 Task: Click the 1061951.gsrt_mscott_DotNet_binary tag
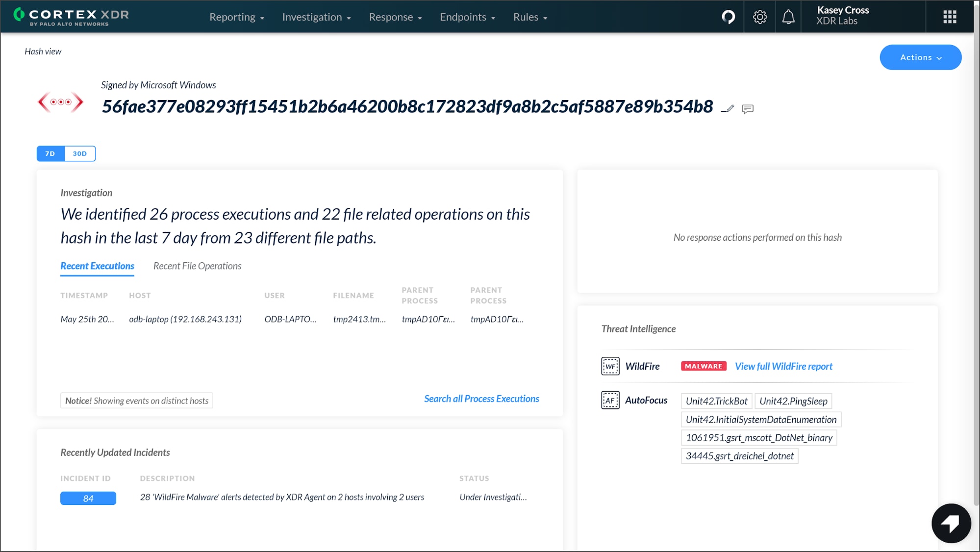pyautogui.click(x=759, y=437)
